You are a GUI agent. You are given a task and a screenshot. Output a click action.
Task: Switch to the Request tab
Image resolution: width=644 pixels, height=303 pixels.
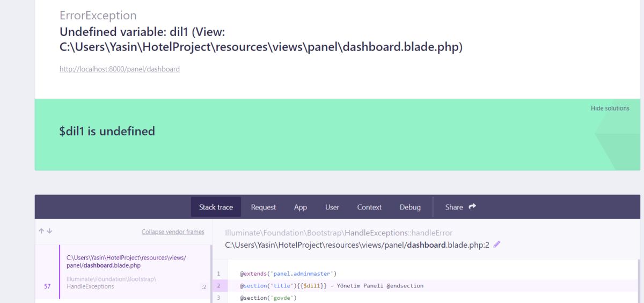tap(264, 207)
